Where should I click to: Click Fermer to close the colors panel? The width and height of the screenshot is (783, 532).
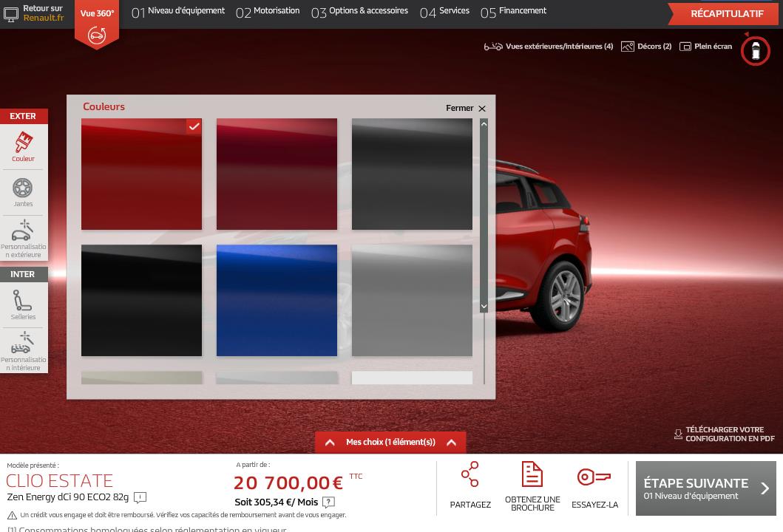[x=459, y=109]
